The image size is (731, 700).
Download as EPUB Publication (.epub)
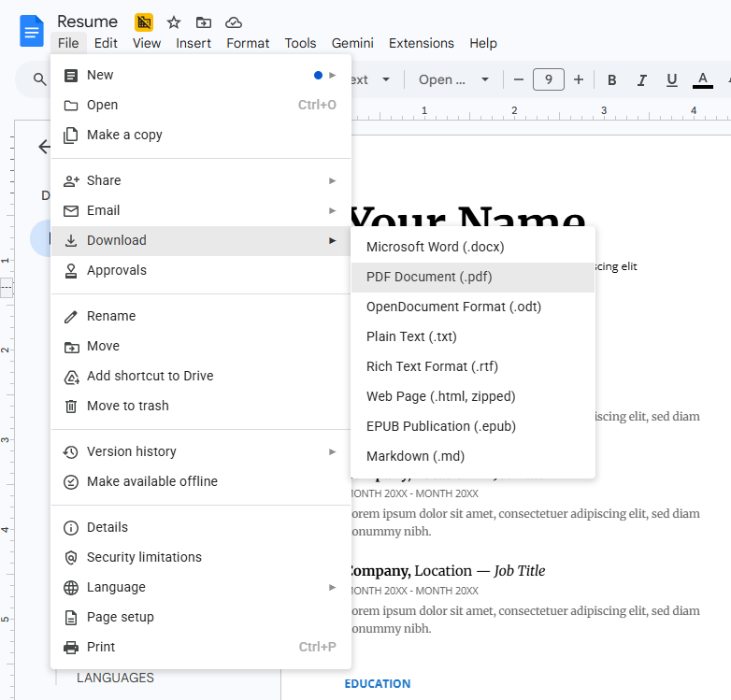[x=473, y=426]
